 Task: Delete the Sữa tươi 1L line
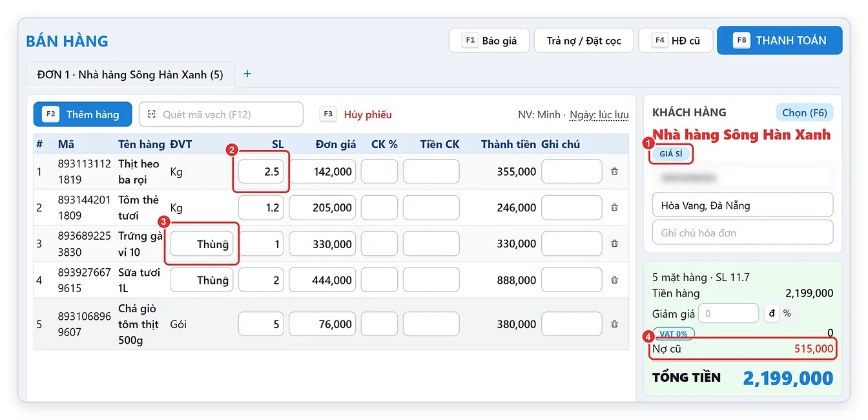(x=614, y=280)
